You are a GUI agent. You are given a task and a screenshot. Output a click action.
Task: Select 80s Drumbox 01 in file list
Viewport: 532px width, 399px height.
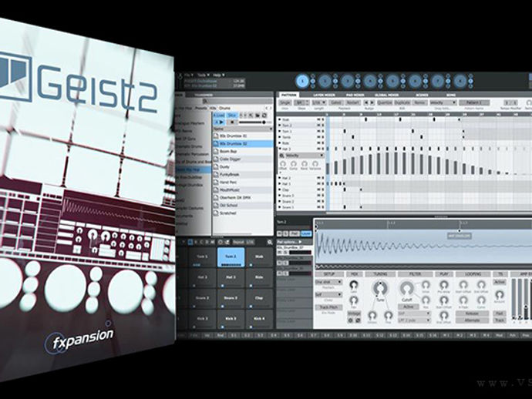pos(243,136)
